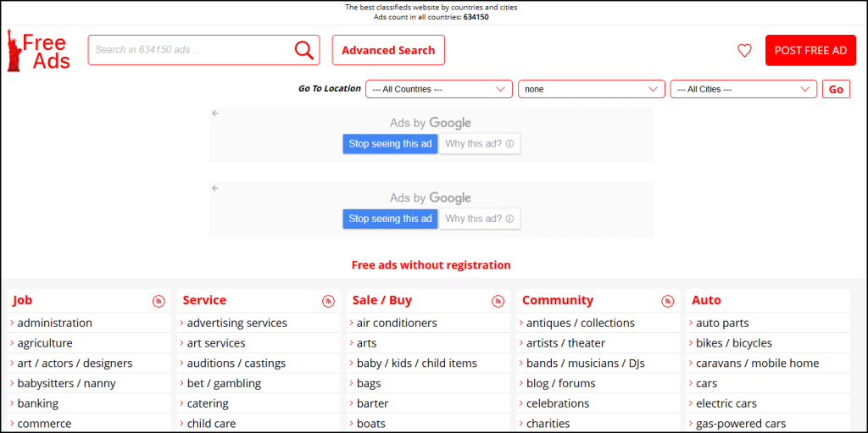This screenshot has height=433, width=868.
Task: Open the celebrations category
Action: [x=558, y=403]
